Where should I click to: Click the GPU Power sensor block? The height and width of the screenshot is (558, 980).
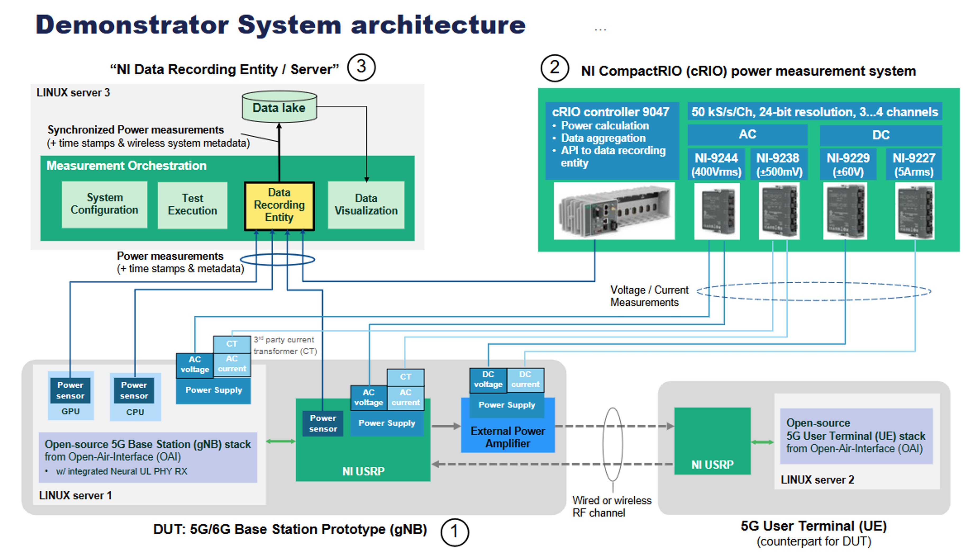point(70,390)
